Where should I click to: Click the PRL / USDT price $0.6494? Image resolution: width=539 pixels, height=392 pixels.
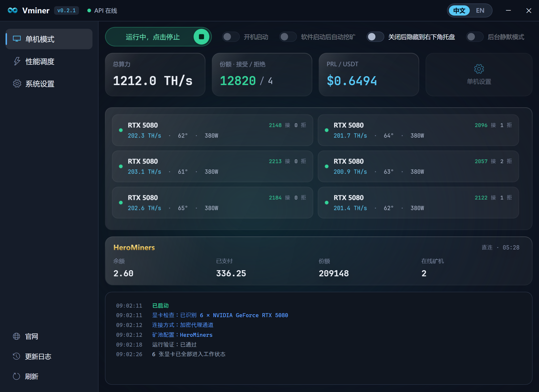tap(352, 81)
